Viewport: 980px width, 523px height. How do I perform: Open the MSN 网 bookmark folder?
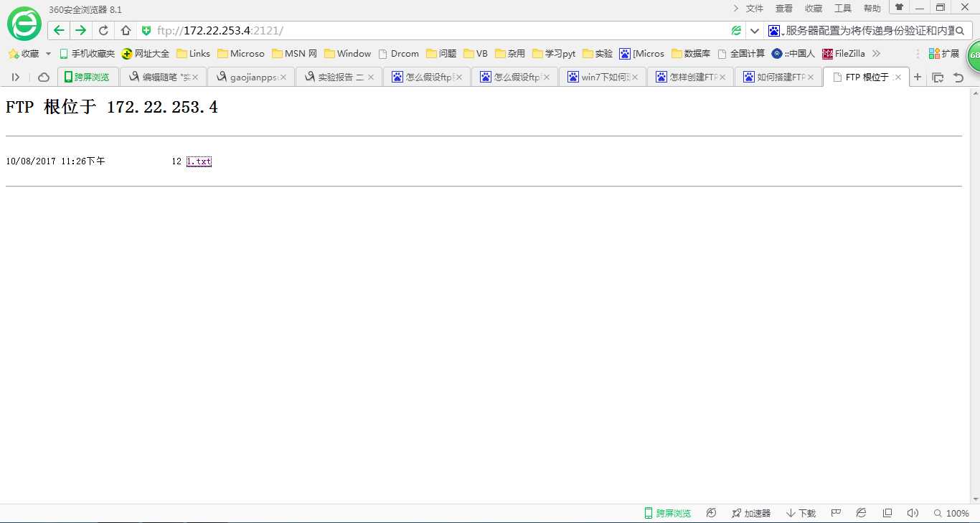294,54
